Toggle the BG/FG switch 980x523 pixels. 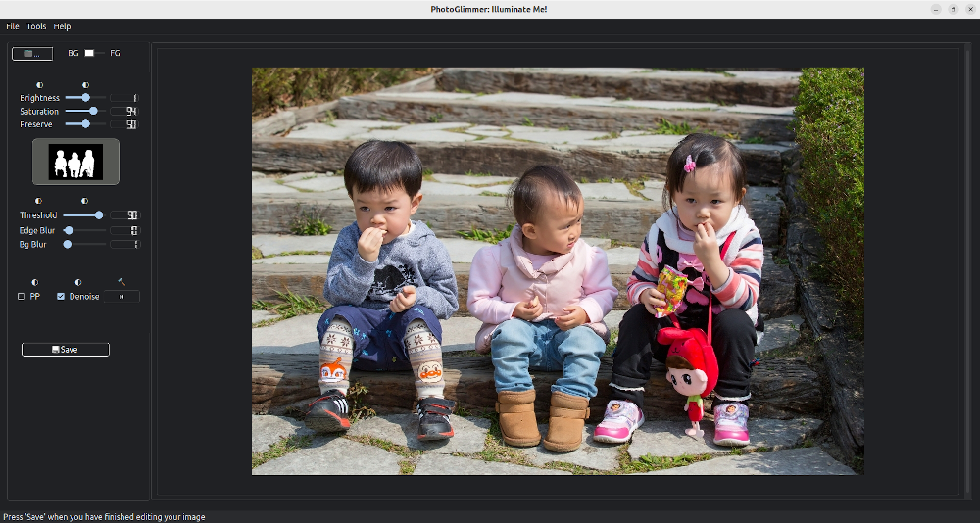(94, 53)
